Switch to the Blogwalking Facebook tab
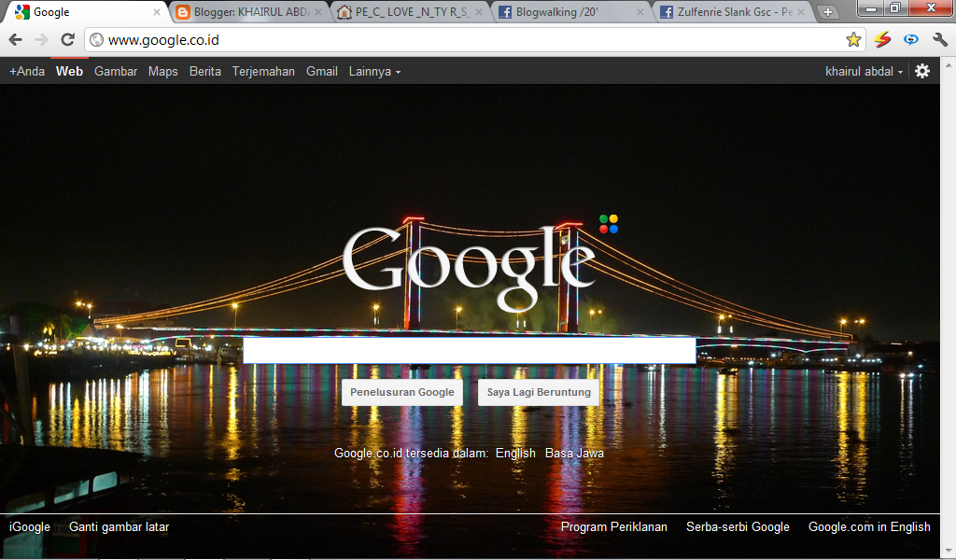The height and width of the screenshot is (560, 956). (x=572, y=12)
